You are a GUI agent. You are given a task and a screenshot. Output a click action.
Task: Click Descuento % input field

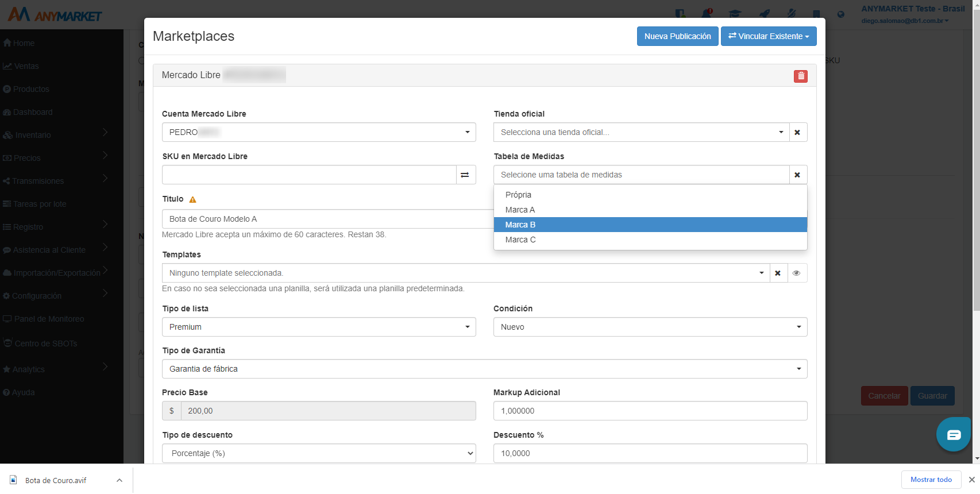(650, 453)
